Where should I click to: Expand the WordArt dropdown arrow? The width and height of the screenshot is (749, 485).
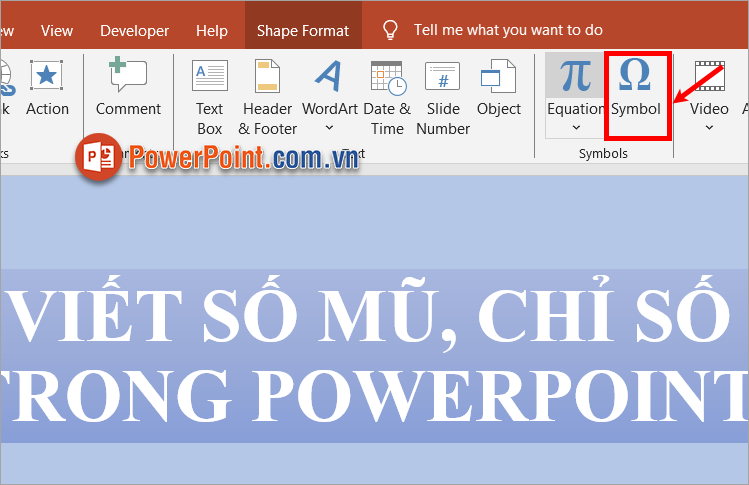(x=329, y=128)
